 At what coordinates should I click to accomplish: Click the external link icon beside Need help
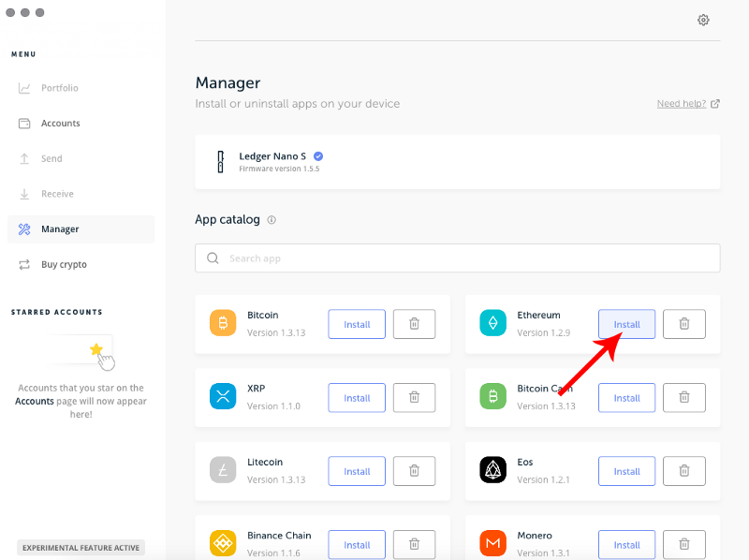tap(715, 104)
